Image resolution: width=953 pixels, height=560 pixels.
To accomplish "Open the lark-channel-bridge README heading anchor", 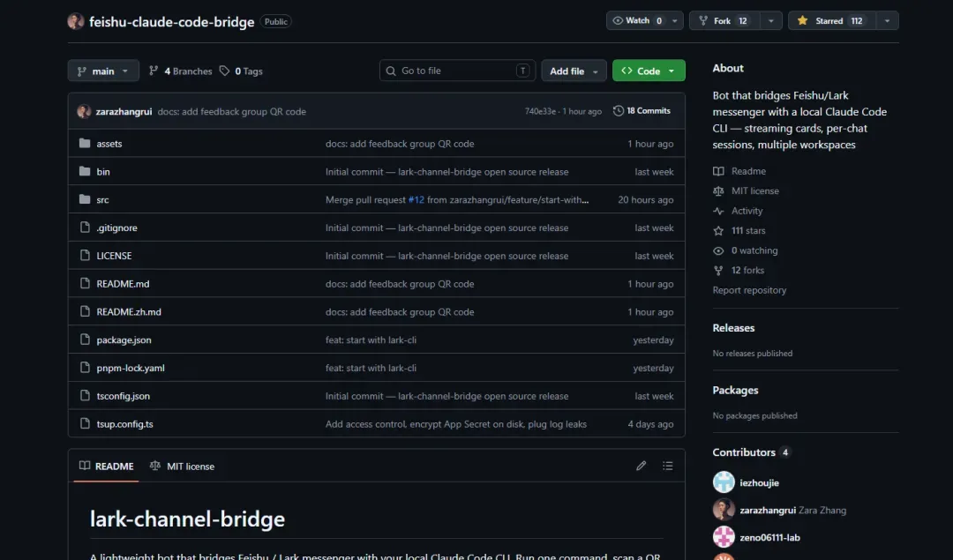I will tap(187, 519).
